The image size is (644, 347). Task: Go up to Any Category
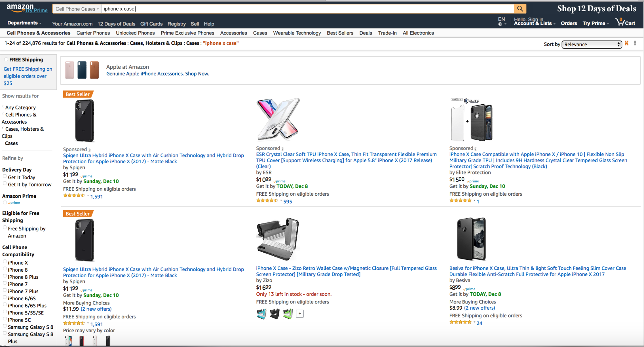point(20,108)
